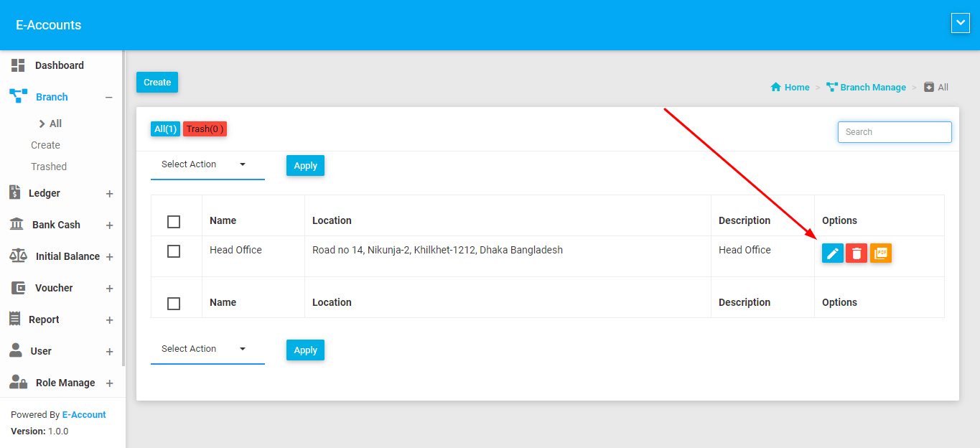Tick the Head Office row checkbox
The height and width of the screenshot is (448, 980).
pyautogui.click(x=174, y=251)
